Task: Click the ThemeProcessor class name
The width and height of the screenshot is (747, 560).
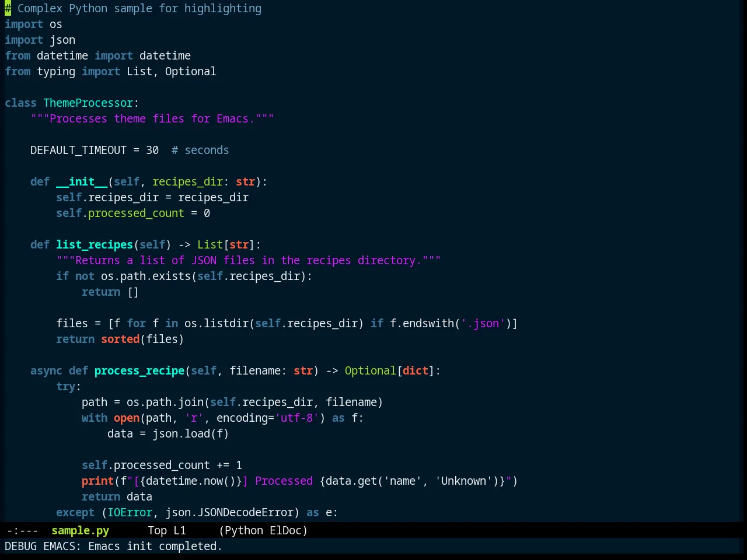Action: point(88,103)
